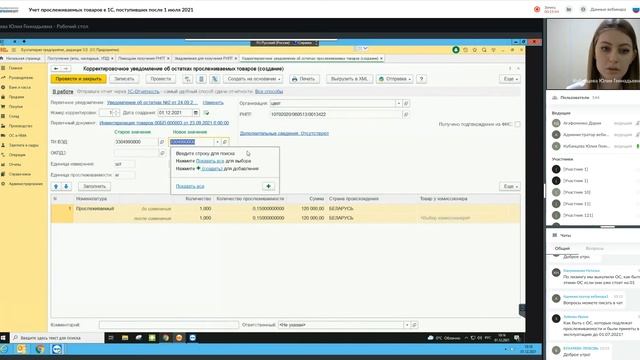Click the Провести button
640x360 pixels.
[160, 79]
